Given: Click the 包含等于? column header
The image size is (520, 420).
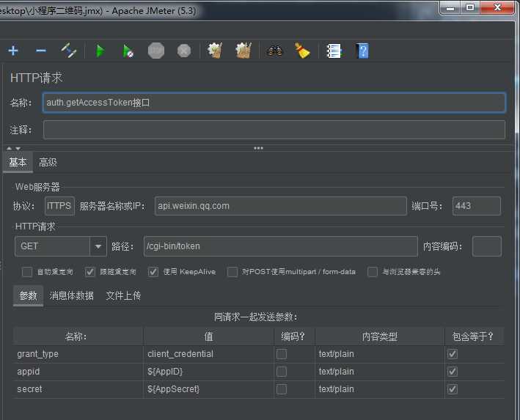Looking at the screenshot, I should tap(475, 336).
